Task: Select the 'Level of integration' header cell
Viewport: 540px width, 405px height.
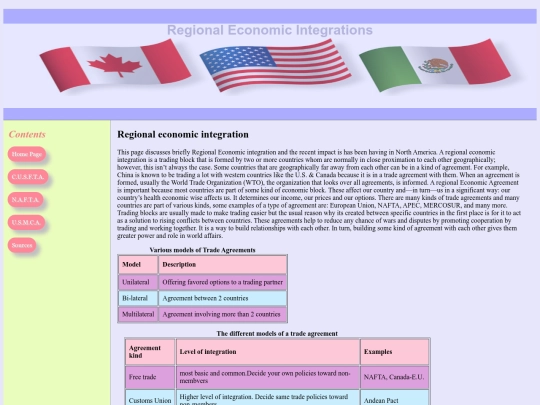Action: coord(268,352)
